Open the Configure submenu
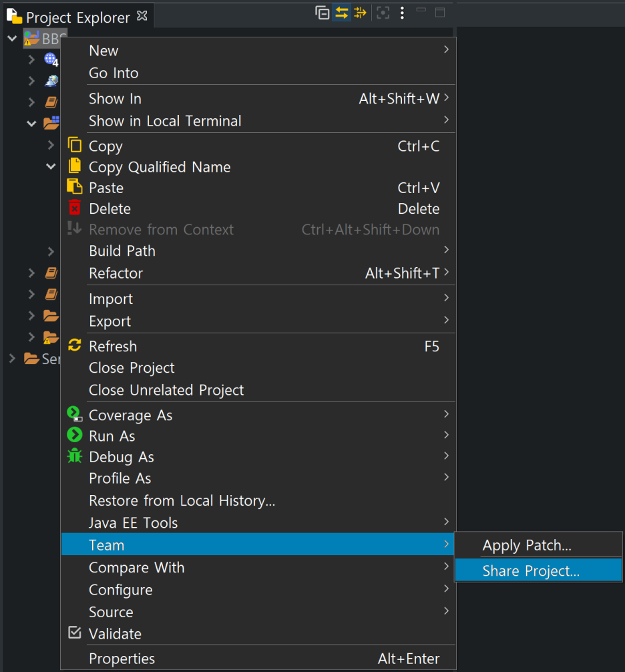 click(x=258, y=590)
